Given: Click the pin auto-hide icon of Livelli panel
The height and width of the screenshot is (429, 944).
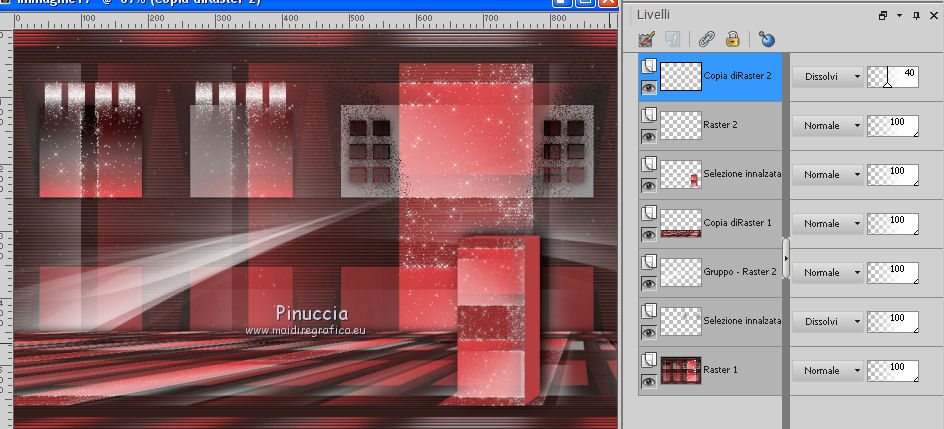Looking at the screenshot, I should point(916,16).
